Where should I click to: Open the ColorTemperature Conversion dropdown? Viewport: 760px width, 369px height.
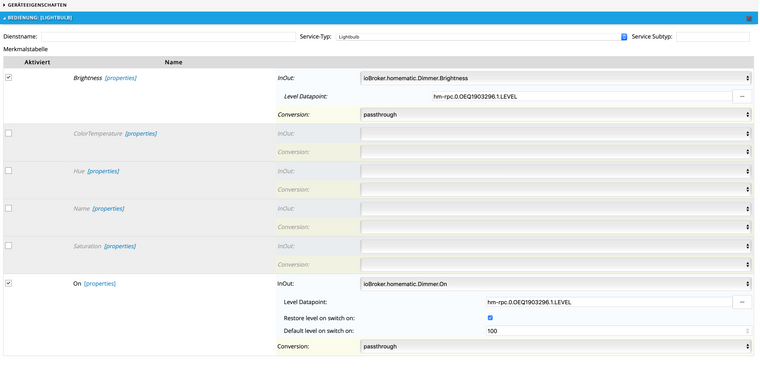pos(556,152)
